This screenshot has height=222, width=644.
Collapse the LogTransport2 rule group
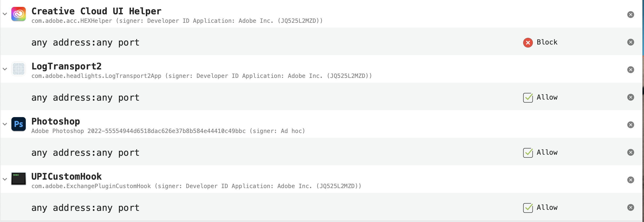[5, 69]
